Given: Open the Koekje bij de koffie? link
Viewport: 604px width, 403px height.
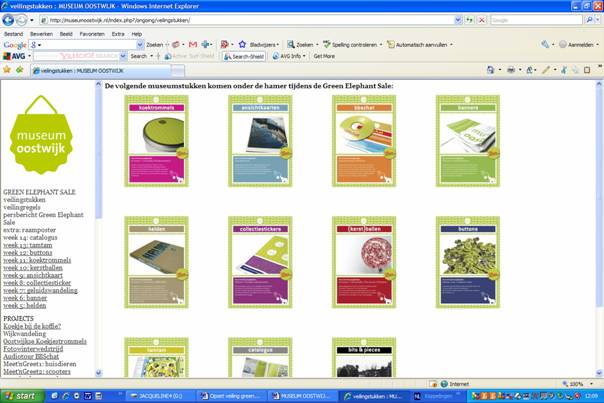Looking at the screenshot, I should point(32,326).
